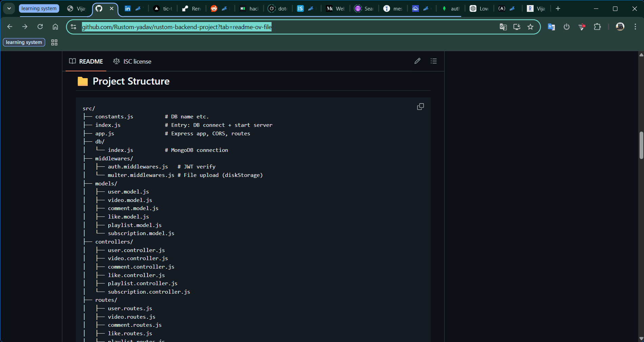The image size is (644, 342).
Task: Switch to the last Vija tab with R icon
Action: click(x=536, y=8)
